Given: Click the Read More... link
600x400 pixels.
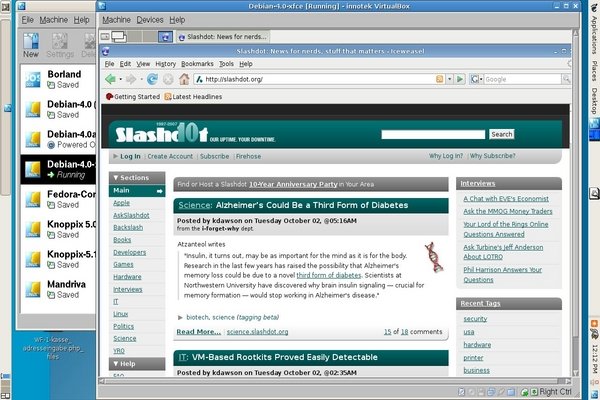Looking at the screenshot, I should coord(198,331).
